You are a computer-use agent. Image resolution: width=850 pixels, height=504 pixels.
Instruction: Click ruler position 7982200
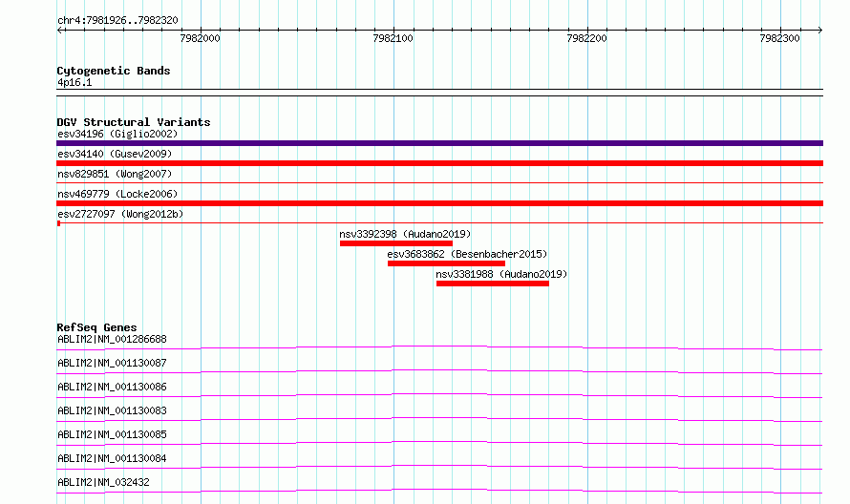(x=586, y=38)
